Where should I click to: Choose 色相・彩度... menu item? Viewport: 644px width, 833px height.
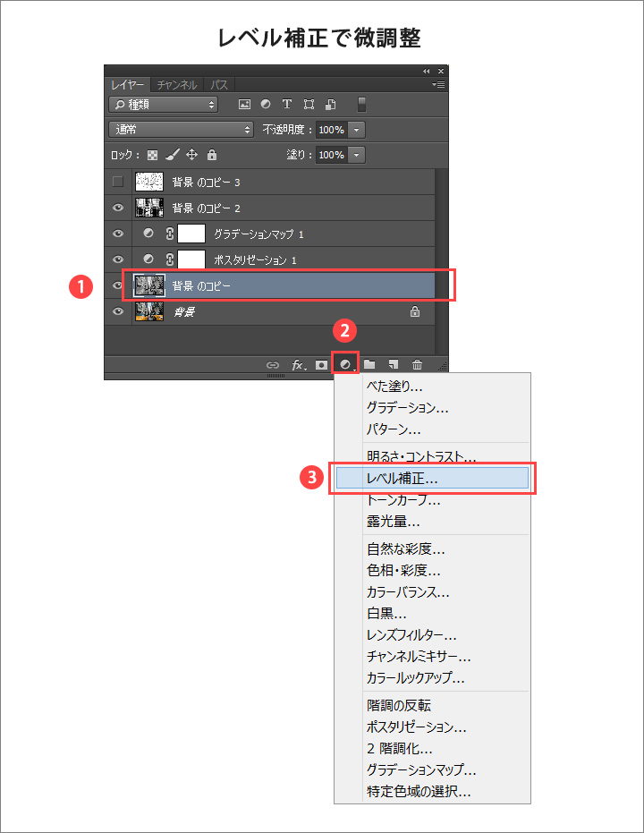[432, 570]
